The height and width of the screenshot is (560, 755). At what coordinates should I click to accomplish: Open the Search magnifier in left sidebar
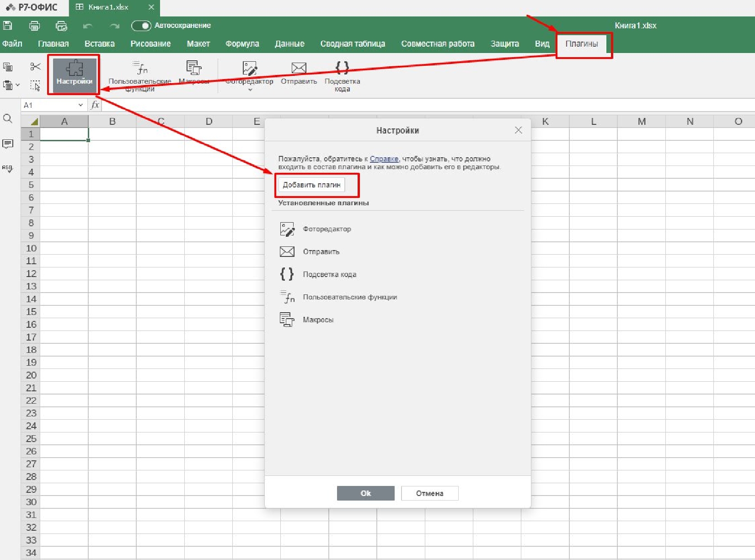[8, 119]
